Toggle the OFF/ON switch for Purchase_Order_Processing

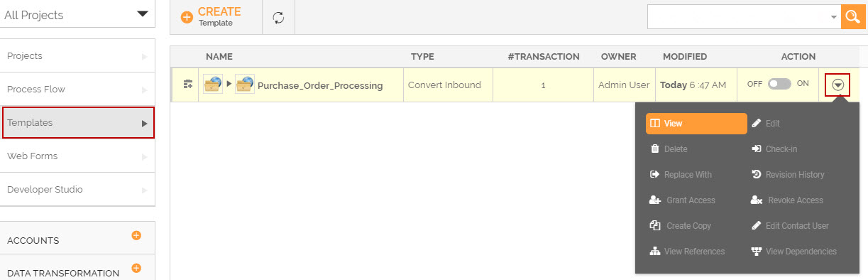(x=779, y=84)
